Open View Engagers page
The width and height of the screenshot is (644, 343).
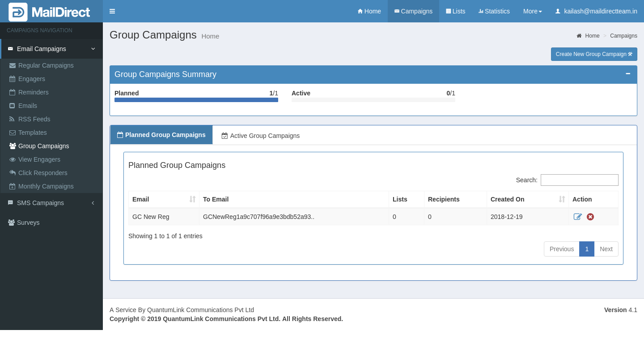(x=39, y=159)
